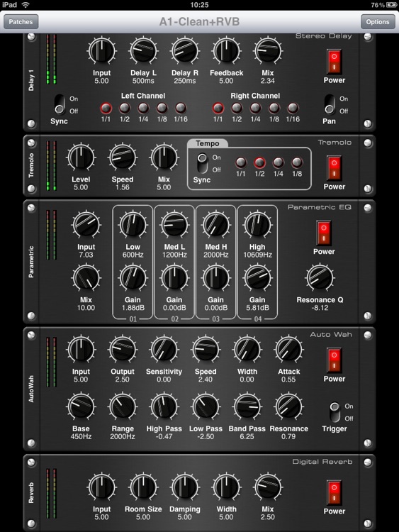Select Tremolo Tempo 1/8 button

[x=297, y=163]
